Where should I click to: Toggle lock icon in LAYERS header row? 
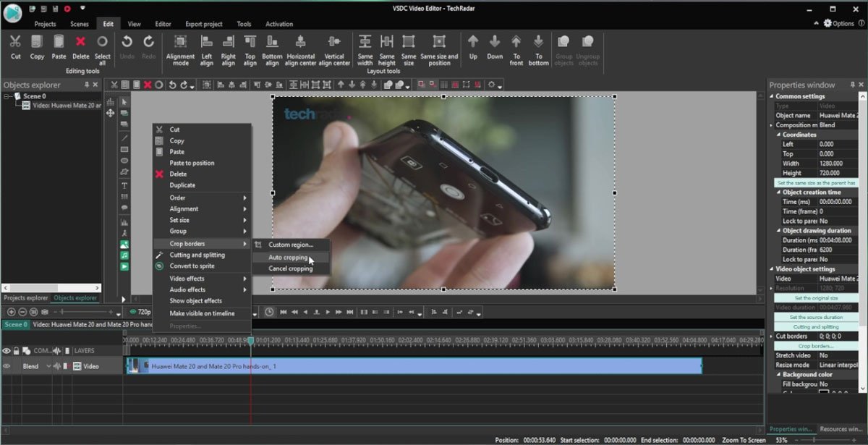[x=16, y=351]
